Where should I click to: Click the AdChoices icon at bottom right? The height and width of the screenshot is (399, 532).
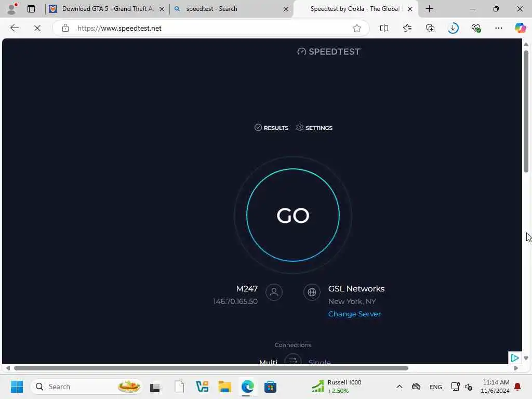[515, 357]
